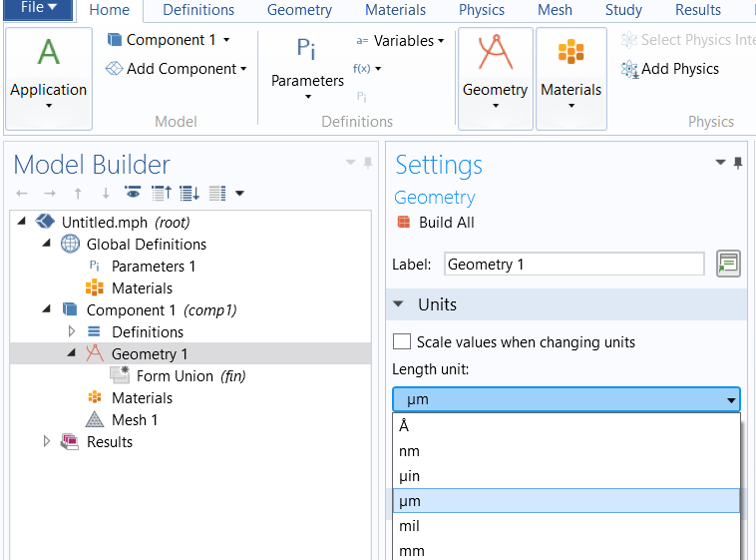This screenshot has width=756, height=560.
Task: Click Model Builder show/hide eye icon
Action: coord(133,193)
